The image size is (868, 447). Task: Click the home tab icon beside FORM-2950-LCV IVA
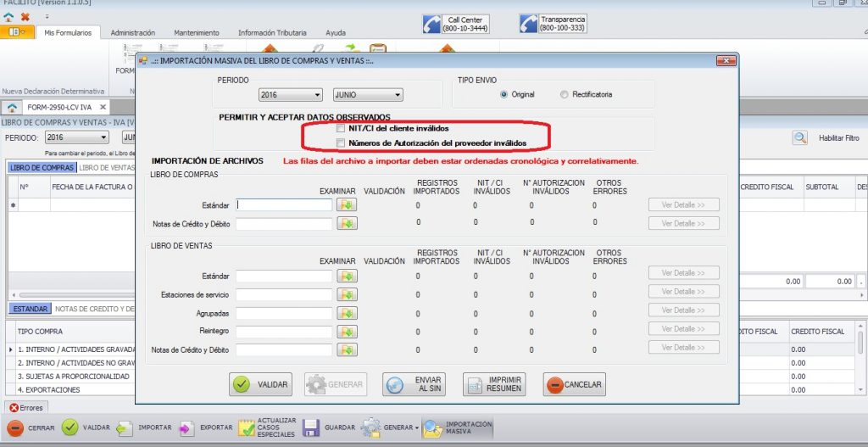(x=12, y=108)
